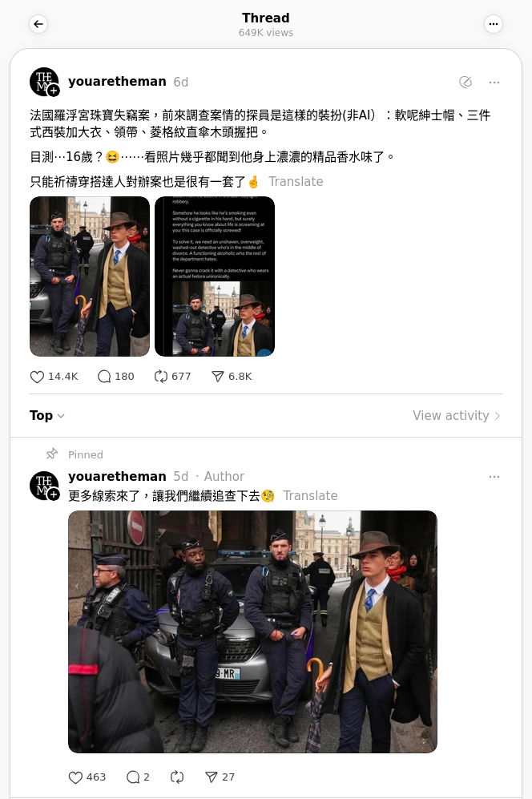This screenshot has height=799, width=532.
Task: Repost the main post with 677 reposts
Action: point(161,377)
